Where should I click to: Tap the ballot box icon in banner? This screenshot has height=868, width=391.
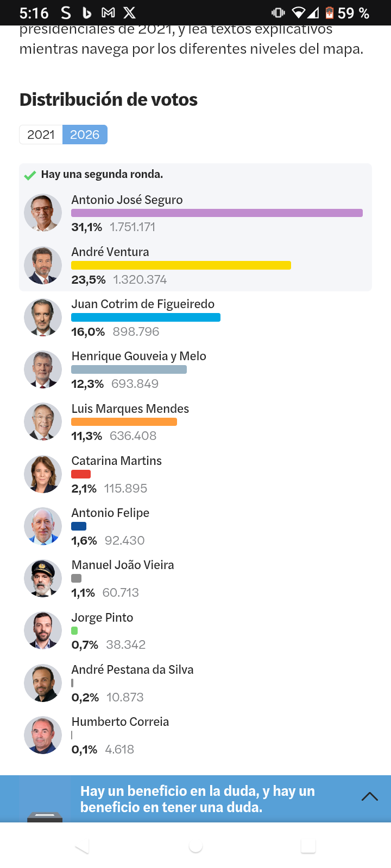(45, 816)
